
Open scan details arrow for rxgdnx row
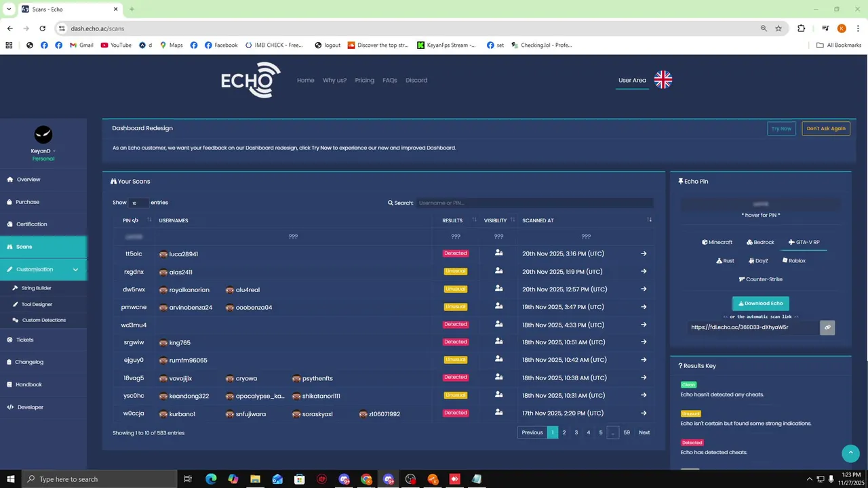tap(644, 272)
